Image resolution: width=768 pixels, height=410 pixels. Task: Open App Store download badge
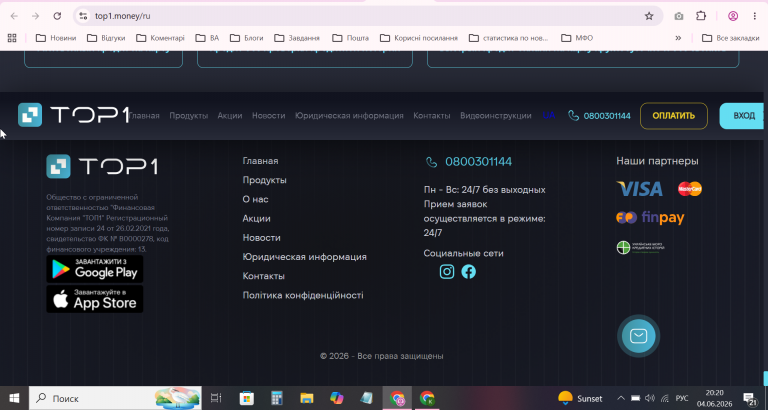[x=95, y=299]
